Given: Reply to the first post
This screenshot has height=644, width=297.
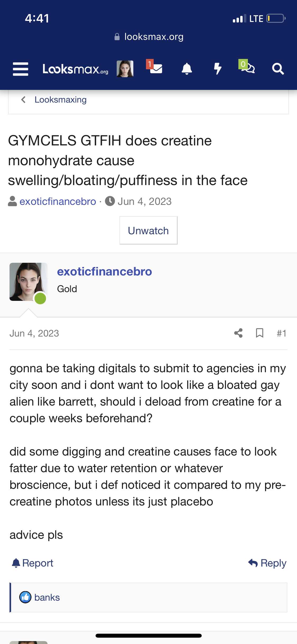Looking at the screenshot, I should point(267,563).
